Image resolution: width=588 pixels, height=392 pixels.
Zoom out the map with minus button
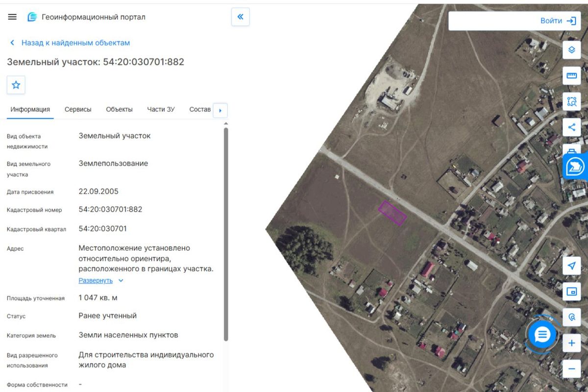pos(571,369)
